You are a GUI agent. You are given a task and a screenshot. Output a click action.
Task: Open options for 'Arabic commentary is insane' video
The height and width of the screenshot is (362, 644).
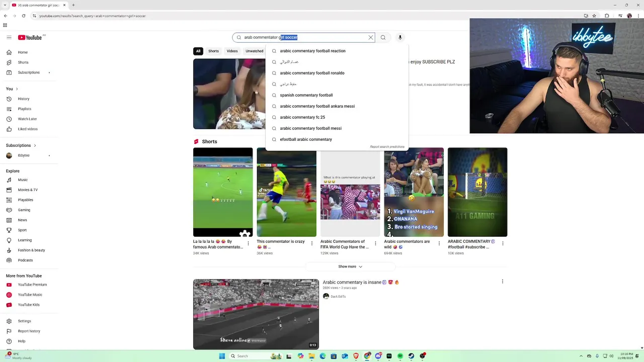point(502,282)
